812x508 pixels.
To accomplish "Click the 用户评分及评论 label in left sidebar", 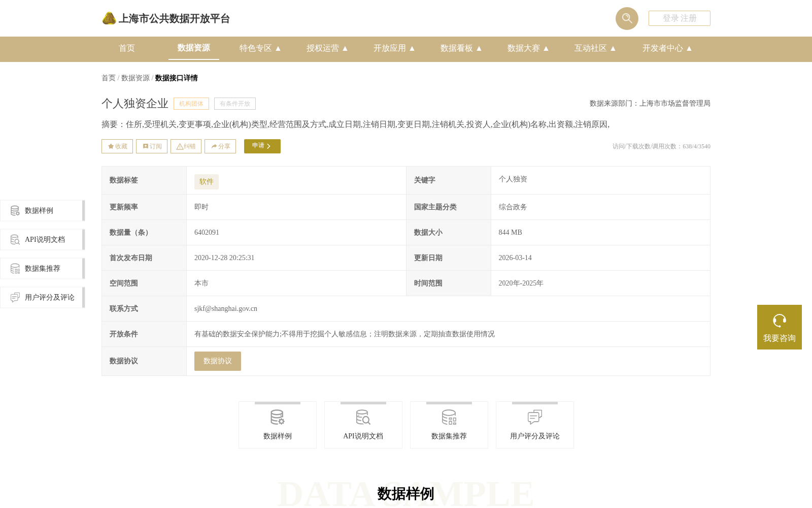I will tap(50, 297).
